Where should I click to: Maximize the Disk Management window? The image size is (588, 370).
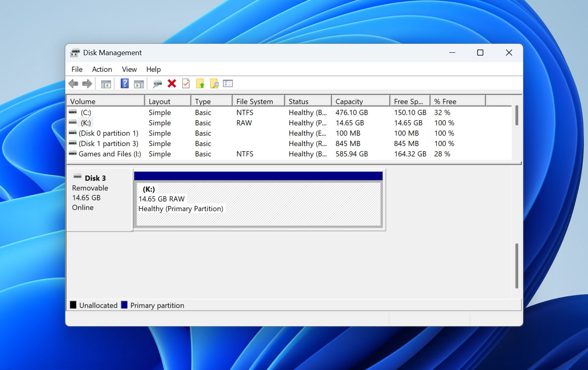480,53
